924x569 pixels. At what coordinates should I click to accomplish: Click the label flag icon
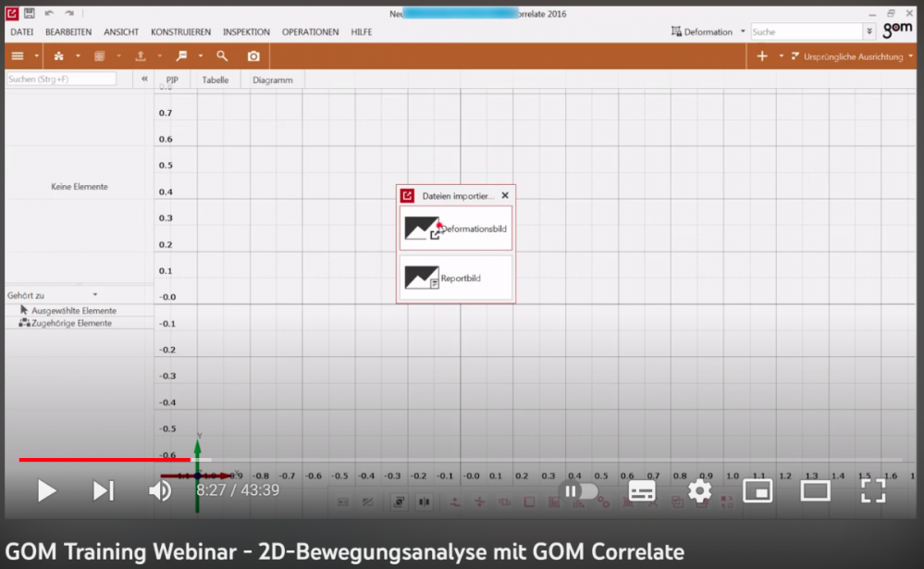coord(181,56)
